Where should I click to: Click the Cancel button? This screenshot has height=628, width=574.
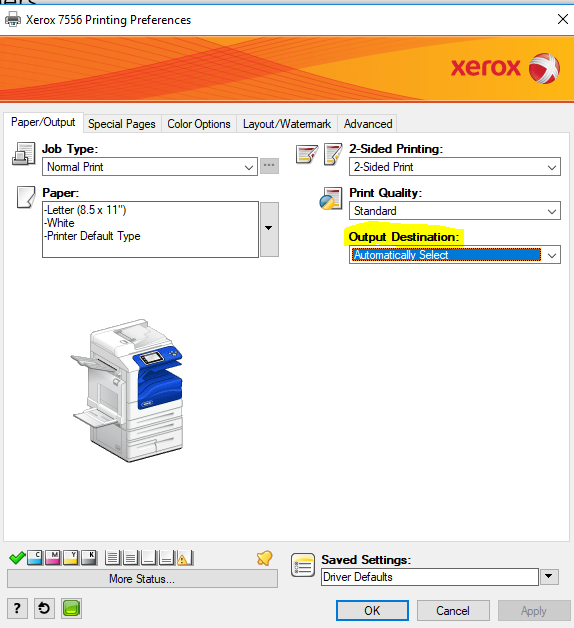453,610
